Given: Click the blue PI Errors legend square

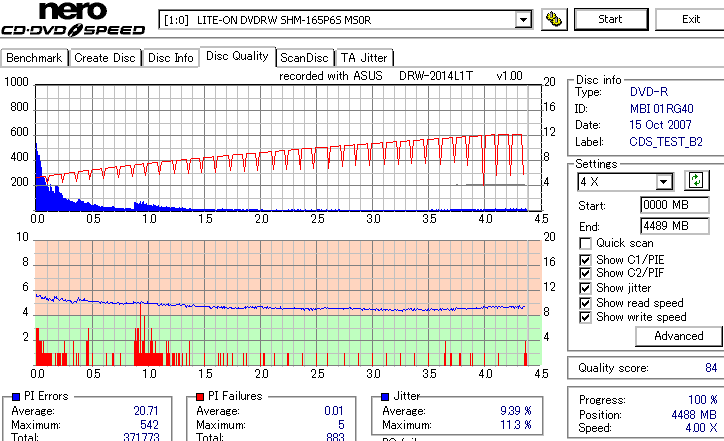Looking at the screenshot, I should click(x=16, y=397).
